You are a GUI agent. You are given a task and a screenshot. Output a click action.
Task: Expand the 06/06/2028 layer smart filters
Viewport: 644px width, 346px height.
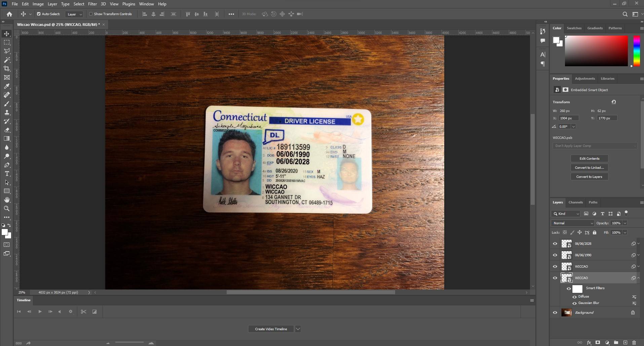pyautogui.click(x=639, y=244)
